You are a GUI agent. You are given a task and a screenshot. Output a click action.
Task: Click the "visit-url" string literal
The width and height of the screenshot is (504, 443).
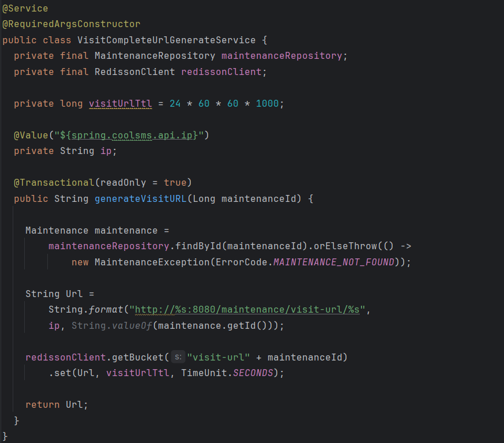click(x=219, y=357)
